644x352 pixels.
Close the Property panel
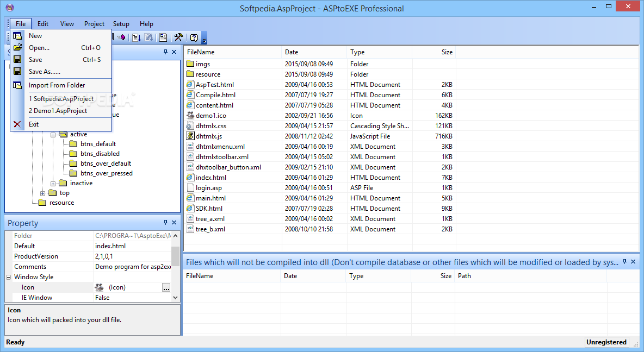[x=174, y=222]
